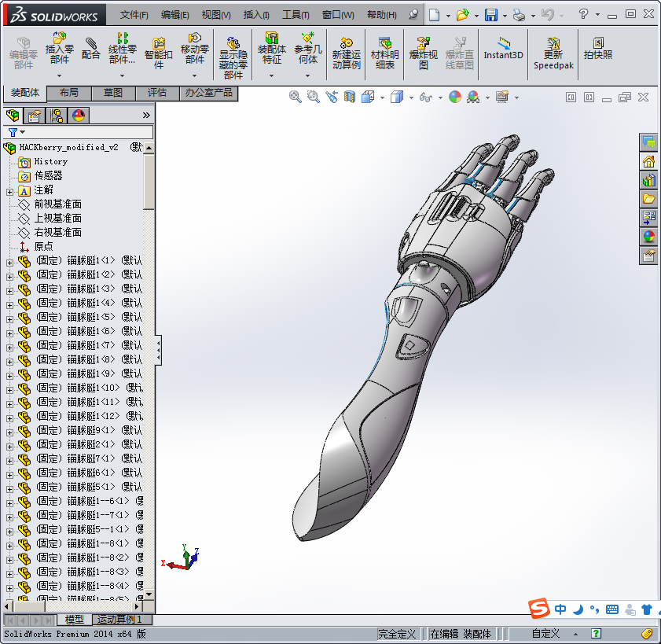Switch to the 布局 (Layout) tab
Screen dimensions: 661x644
68,93
